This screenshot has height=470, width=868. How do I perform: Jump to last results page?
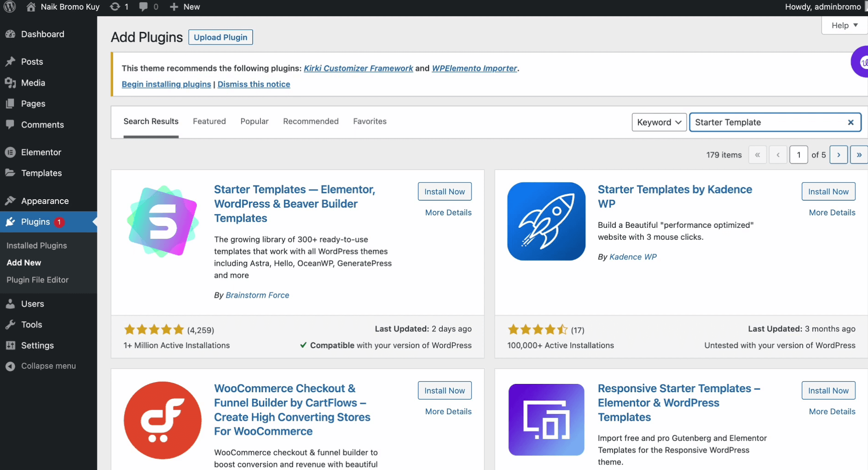(x=859, y=155)
